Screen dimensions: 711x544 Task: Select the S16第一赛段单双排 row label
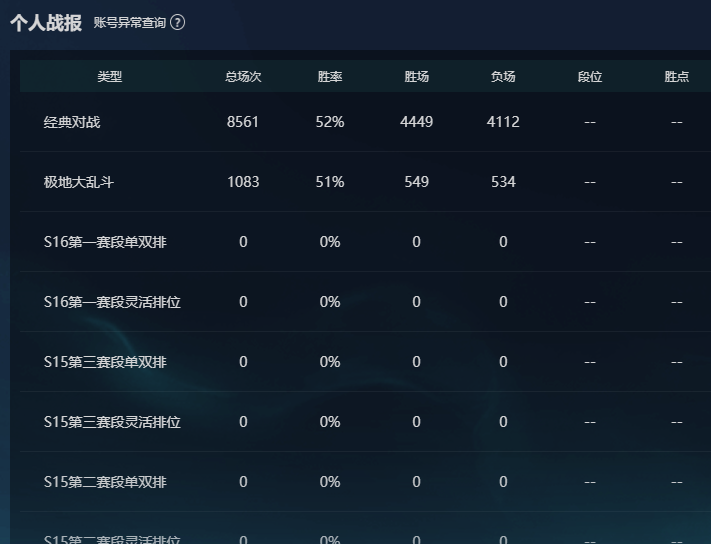pyautogui.click(x=105, y=242)
